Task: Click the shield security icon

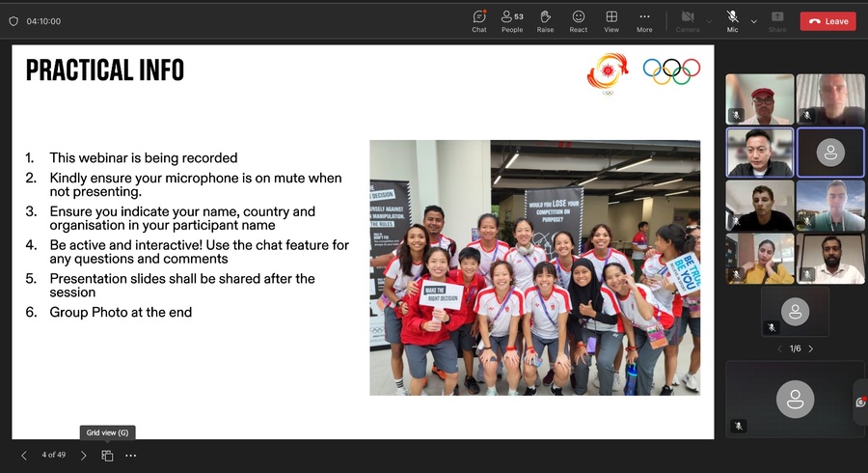Action: 14,21
